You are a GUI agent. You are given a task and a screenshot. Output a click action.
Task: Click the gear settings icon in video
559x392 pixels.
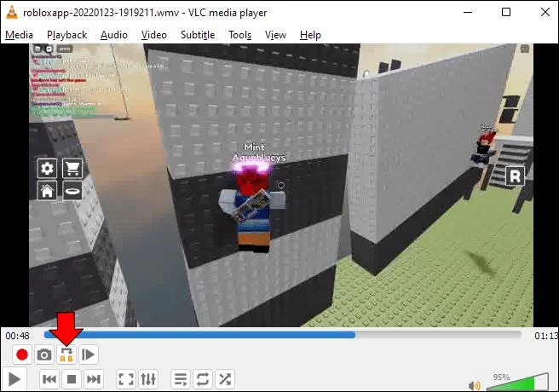[x=47, y=168]
